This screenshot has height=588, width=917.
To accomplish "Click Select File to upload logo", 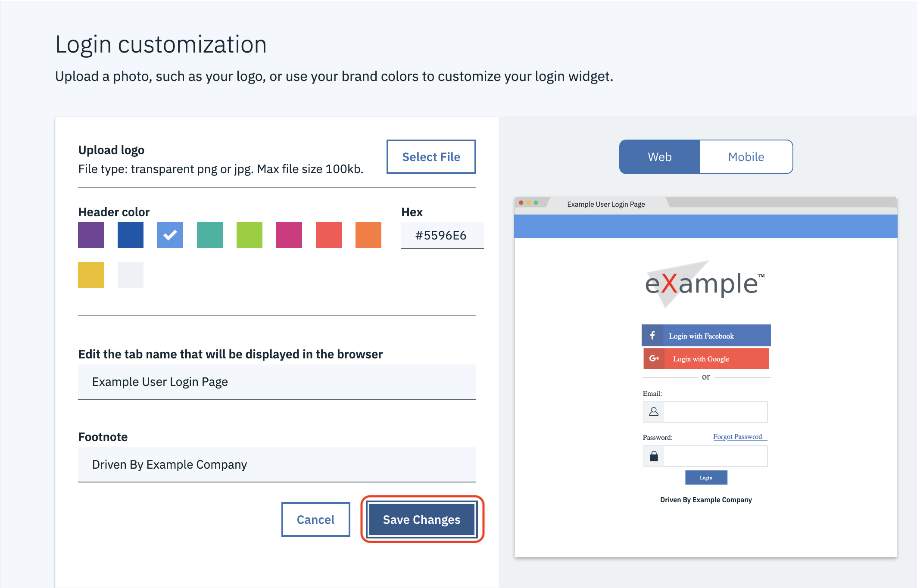I will (x=431, y=158).
